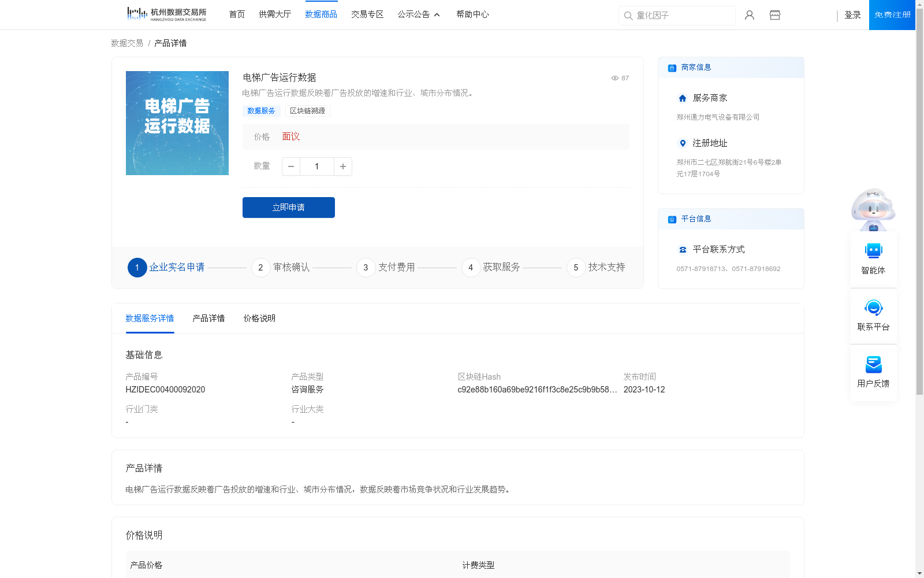924x578 pixels.
Task: Open the store icon in header
Action: click(x=775, y=15)
